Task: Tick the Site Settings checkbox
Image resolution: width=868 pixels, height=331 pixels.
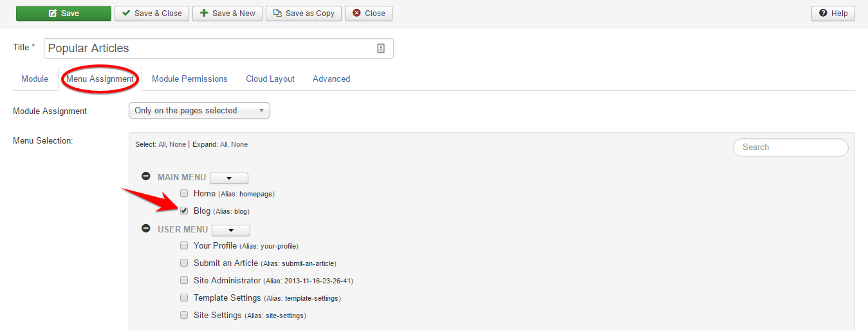Action: (x=184, y=316)
